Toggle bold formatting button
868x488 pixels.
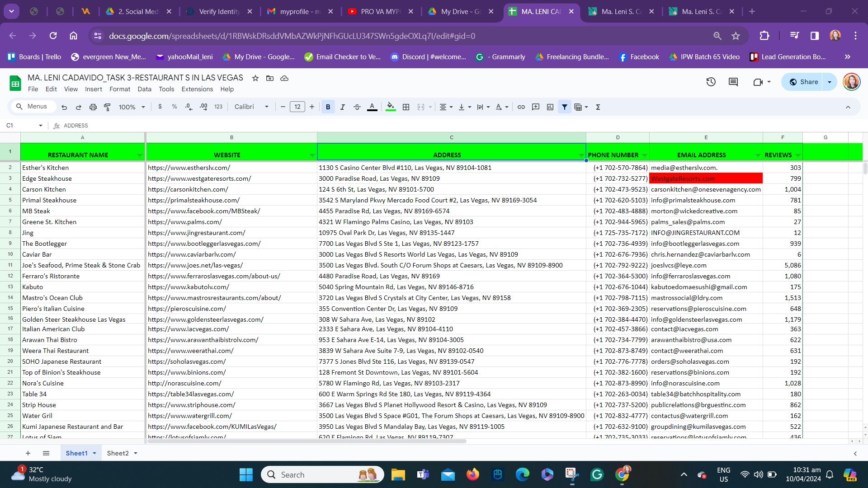point(328,107)
